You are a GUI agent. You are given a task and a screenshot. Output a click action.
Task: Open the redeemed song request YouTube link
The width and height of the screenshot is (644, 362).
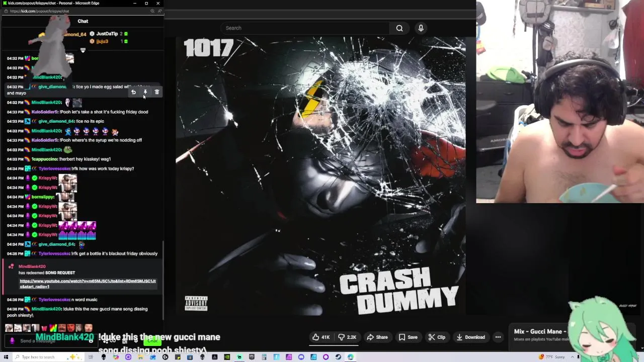[x=88, y=284]
